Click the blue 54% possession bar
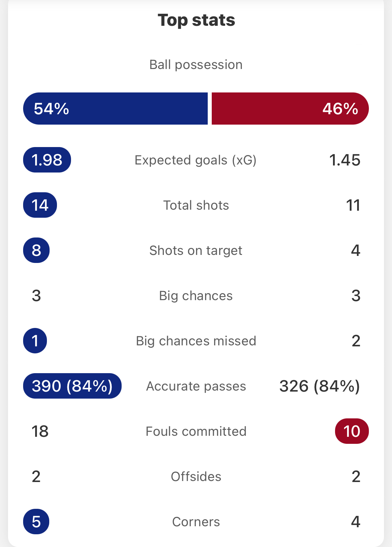This screenshot has width=392, height=547. pyautogui.click(x=115, y=109)
